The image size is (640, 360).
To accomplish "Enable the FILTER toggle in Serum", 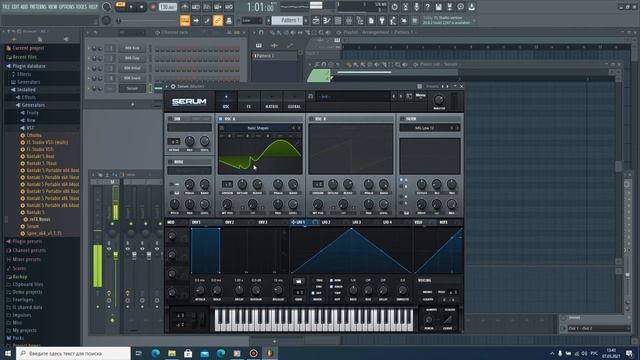I will coord(402,119).
